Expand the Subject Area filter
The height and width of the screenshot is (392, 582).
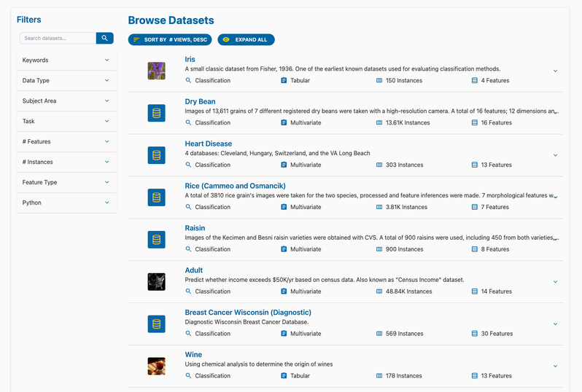(66, 101)
